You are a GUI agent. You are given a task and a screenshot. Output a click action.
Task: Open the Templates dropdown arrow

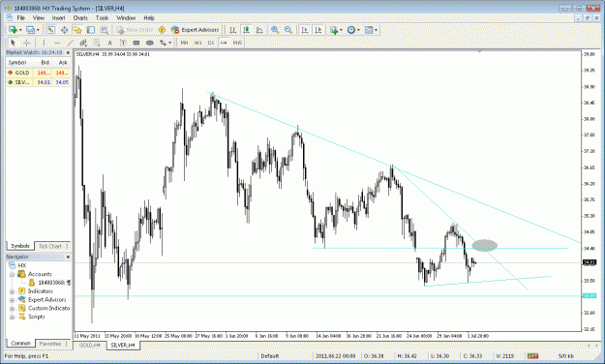pos(376,30)
